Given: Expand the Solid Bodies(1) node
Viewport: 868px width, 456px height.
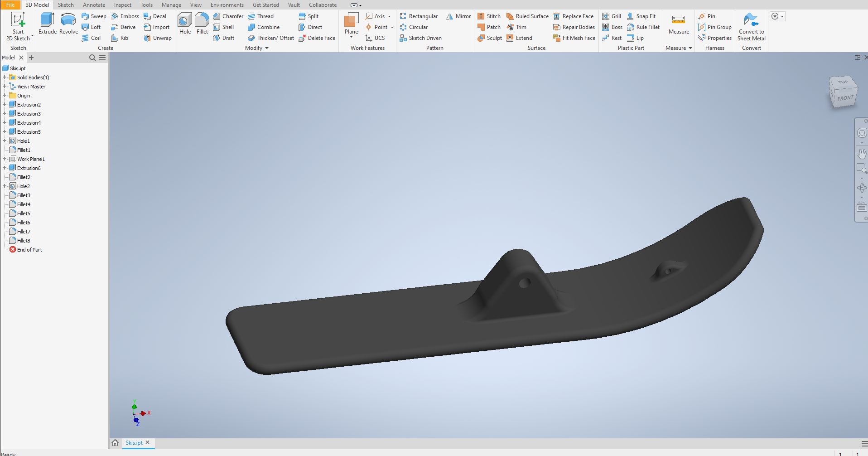Looking at the screenshot, I should coord(5,78).
